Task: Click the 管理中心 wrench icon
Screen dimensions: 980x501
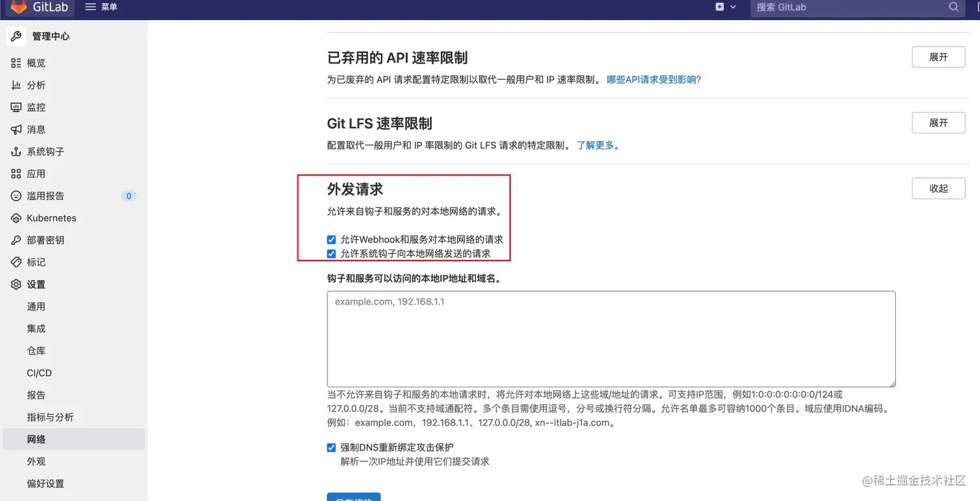Action: 16,36
